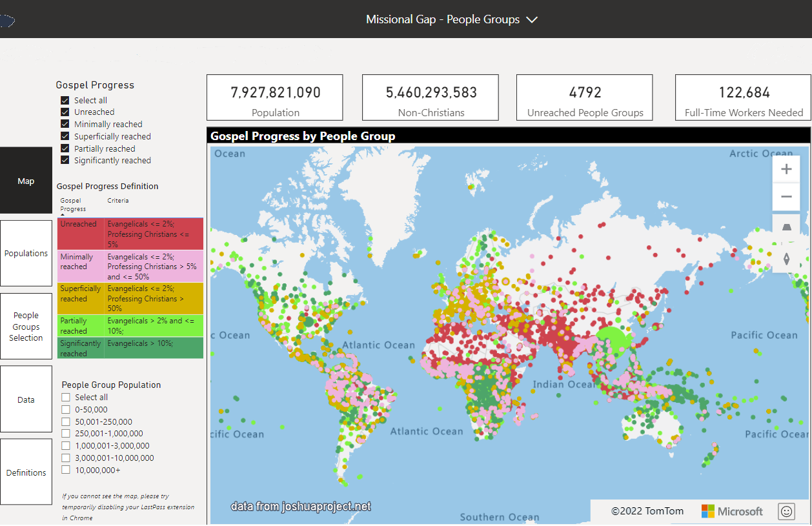Open the smiley face feedback icon

click(x=786, y=511)
